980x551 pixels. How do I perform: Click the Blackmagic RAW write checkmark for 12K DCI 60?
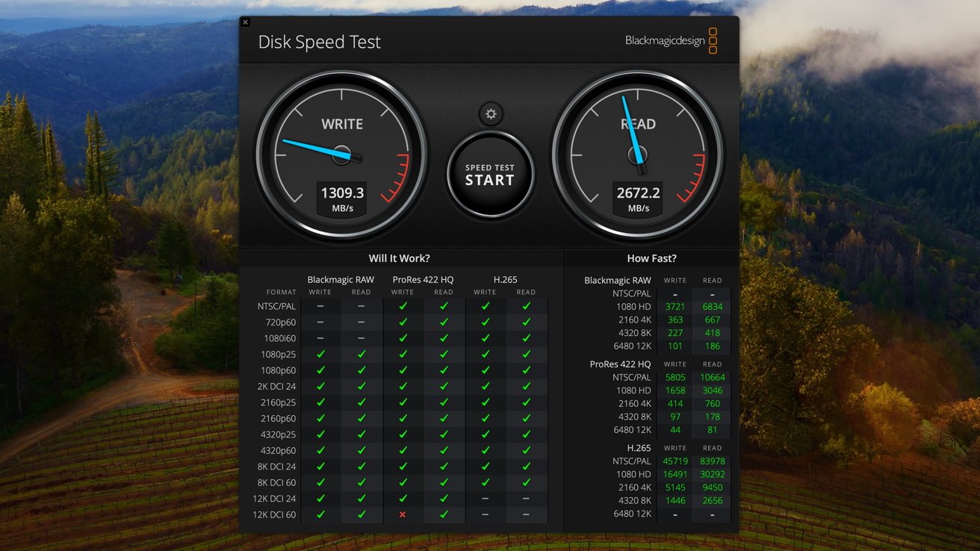point(320,514)
